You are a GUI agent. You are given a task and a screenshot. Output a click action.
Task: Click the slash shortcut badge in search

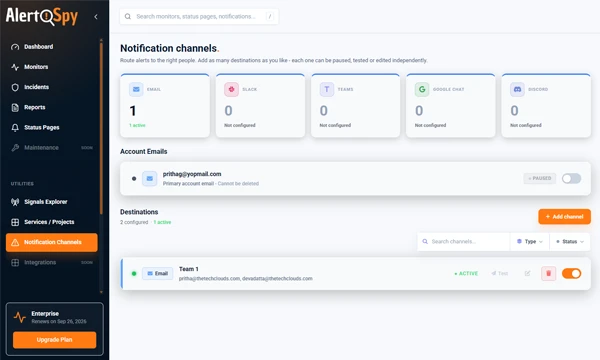pyautogui.click(x=270, y=16)
